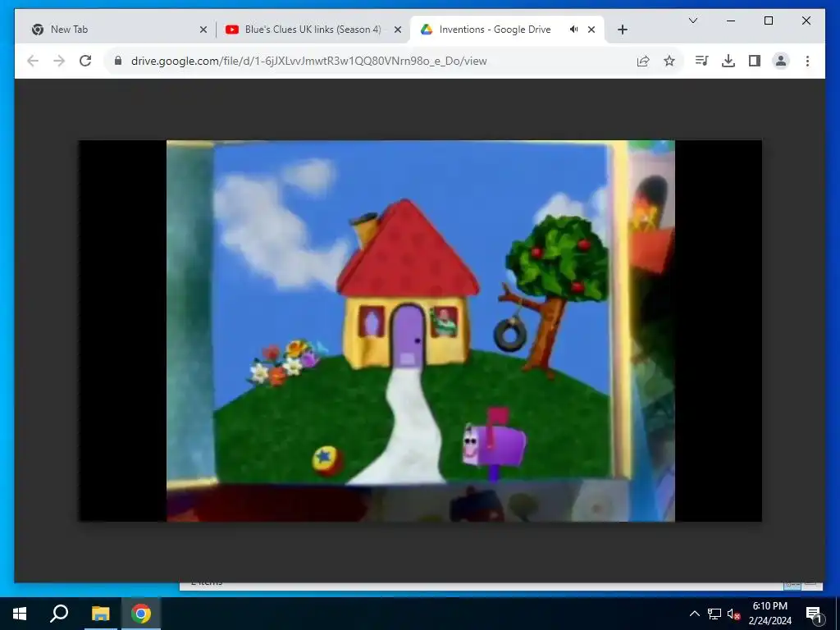Viewport: 840px width, 630px height.
Task: Reload the Google Drive page
Action: 85,61
